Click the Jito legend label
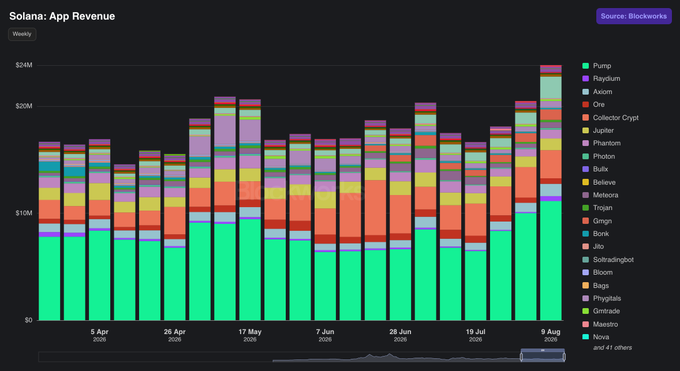Screen dimensions: 680x371 (x=598, y=246)
